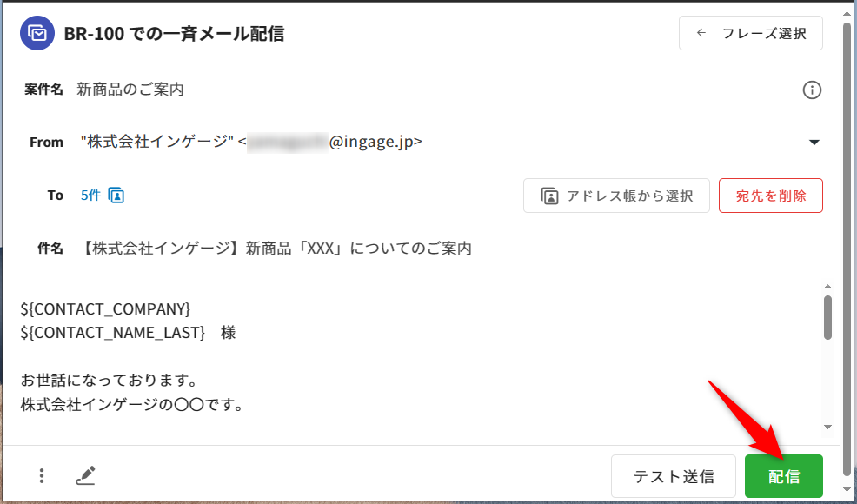Open the 5件 recipients link

pyautogui.click(x=90, y=196)
